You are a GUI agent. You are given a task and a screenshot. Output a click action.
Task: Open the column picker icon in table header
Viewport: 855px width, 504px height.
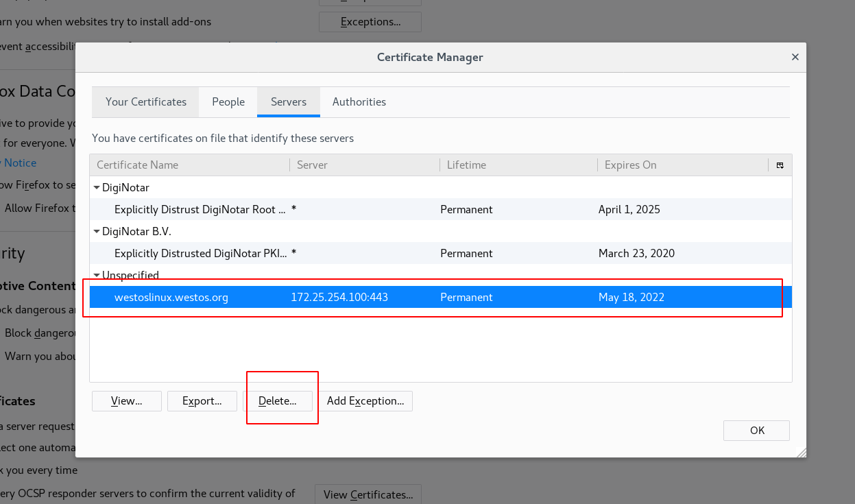780,165
